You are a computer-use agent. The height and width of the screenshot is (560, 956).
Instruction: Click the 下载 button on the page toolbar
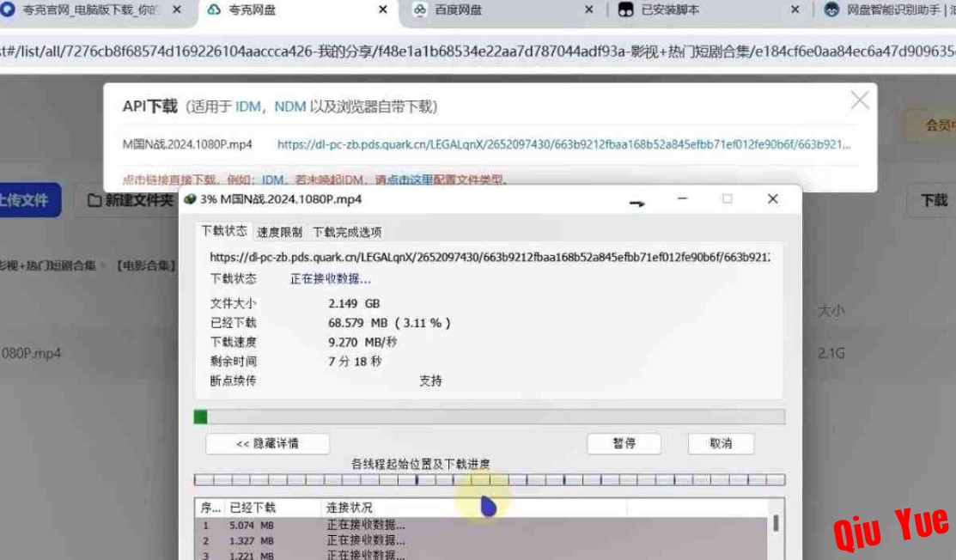tap(934, 200)
